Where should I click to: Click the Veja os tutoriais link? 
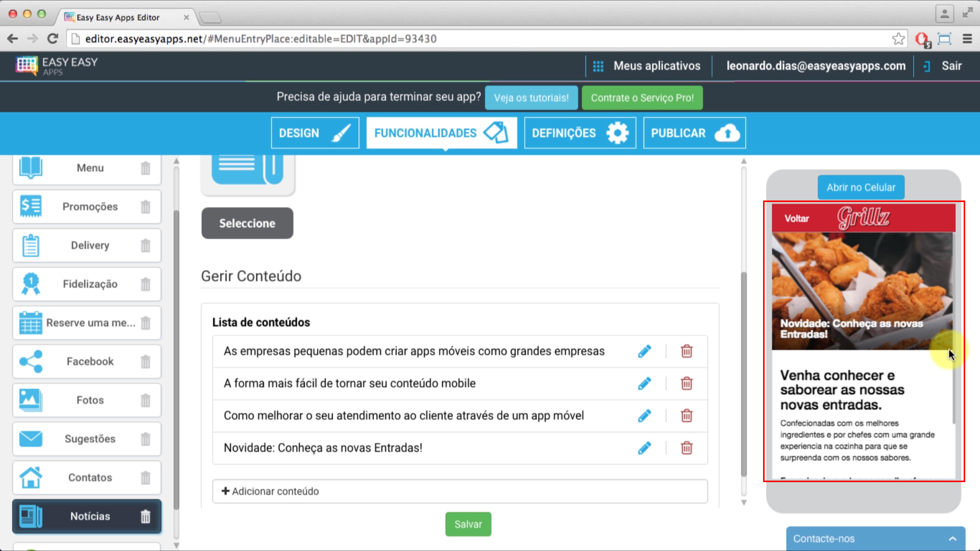coord(531,97)
